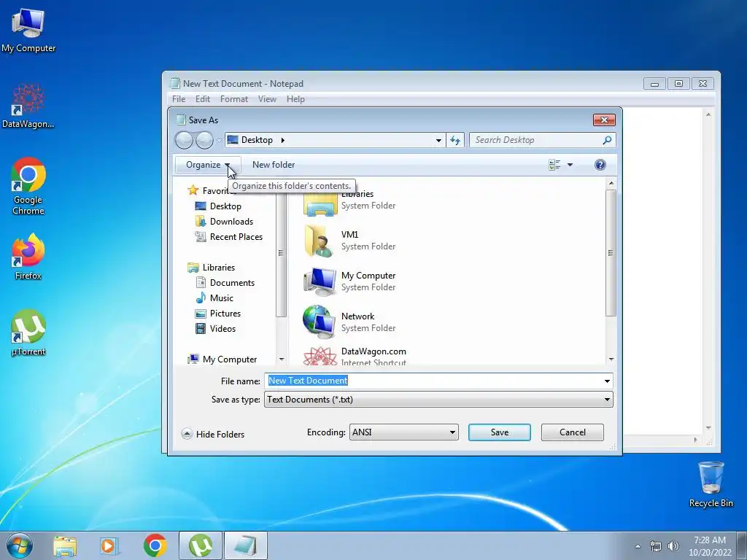The image size is (747, 560).
Task: Click the Cancel button
Action: [x=572, y=432]
